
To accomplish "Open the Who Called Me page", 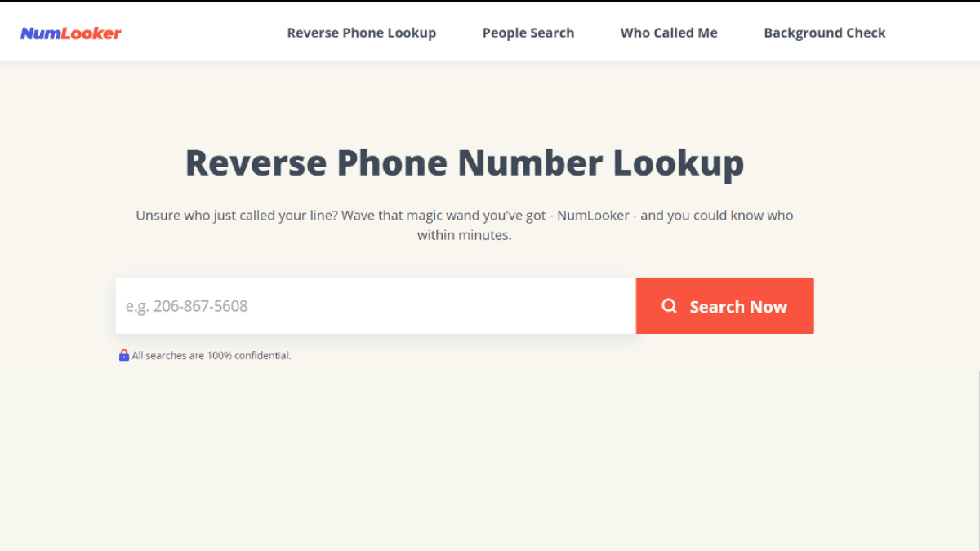I will 669,33.
